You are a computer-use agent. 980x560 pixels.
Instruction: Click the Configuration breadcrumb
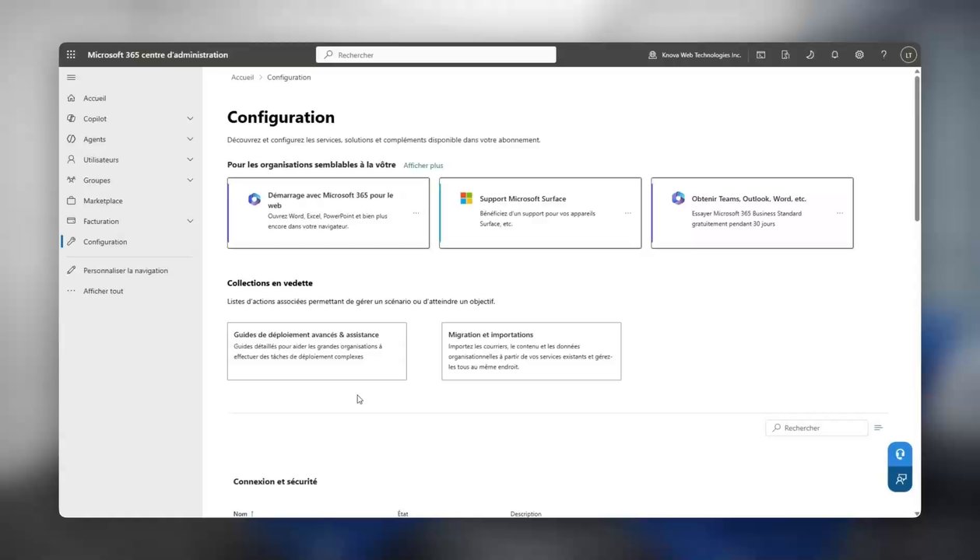click(x=289, y=77)
